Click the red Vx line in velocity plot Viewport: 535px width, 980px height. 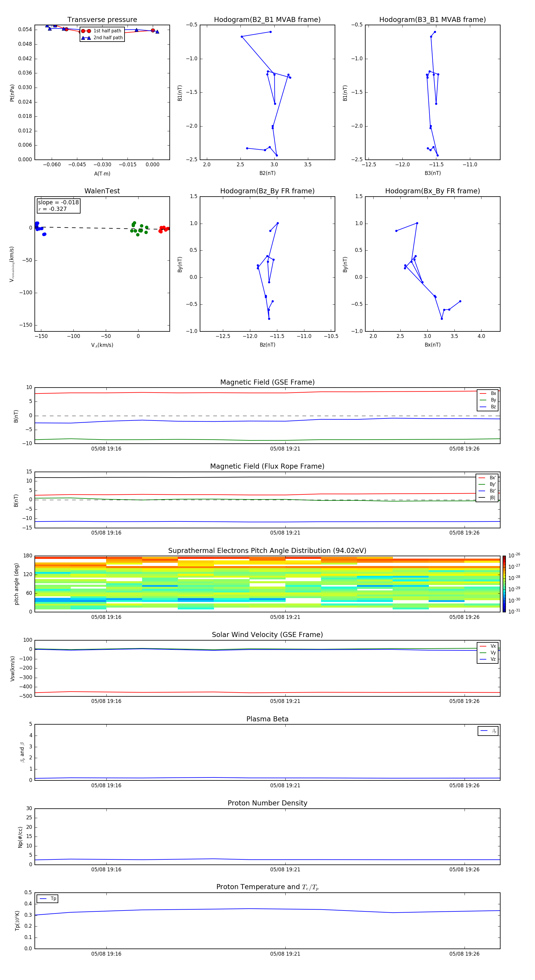pyautogui.click(x=267, y=692)
